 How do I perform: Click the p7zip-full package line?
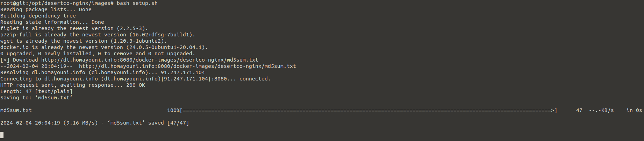pos(98,35)
